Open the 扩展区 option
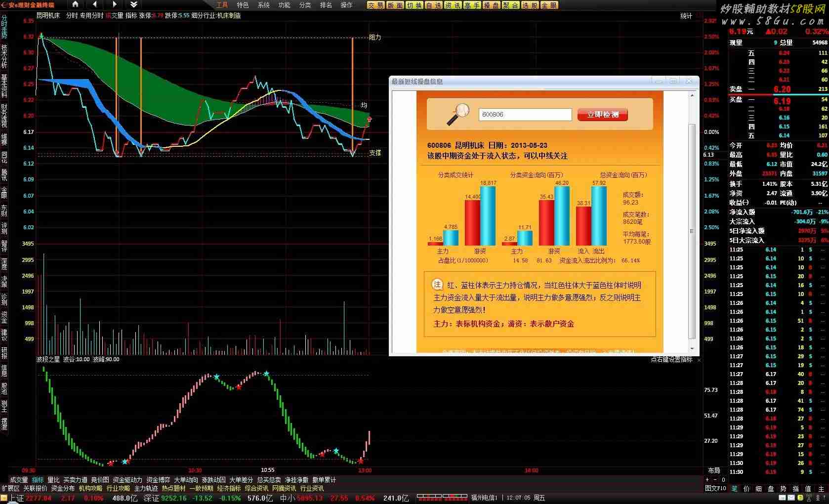829x504 pixels. pos(10,488)
